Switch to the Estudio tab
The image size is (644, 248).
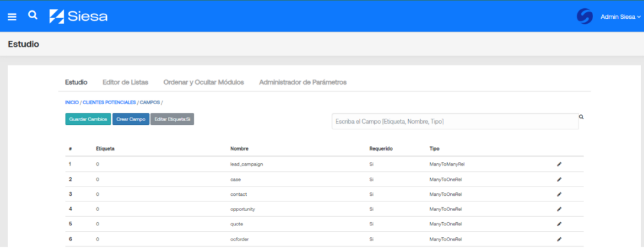tap(76, 82)
